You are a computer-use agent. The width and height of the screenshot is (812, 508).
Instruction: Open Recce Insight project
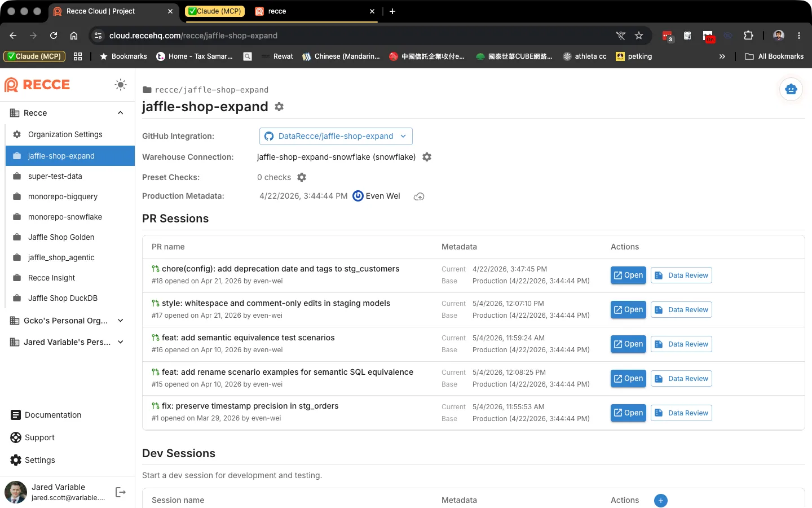(x=70, y=278)
